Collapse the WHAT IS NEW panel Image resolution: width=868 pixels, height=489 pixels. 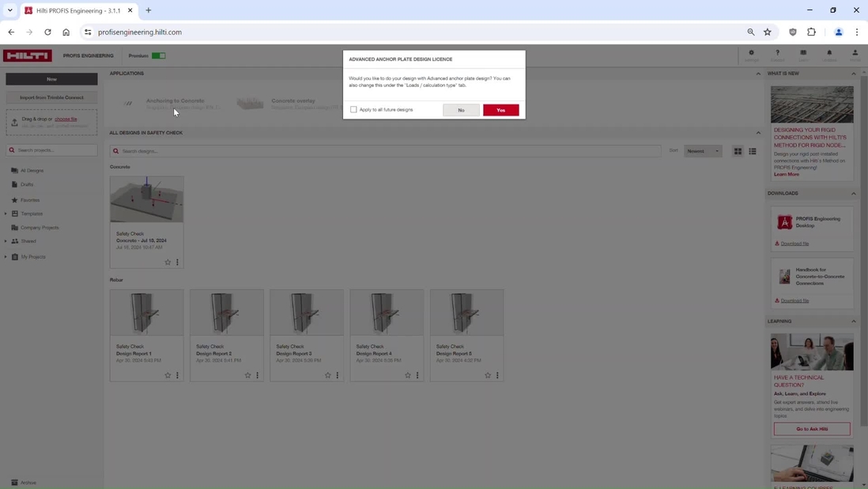(854, 73)
